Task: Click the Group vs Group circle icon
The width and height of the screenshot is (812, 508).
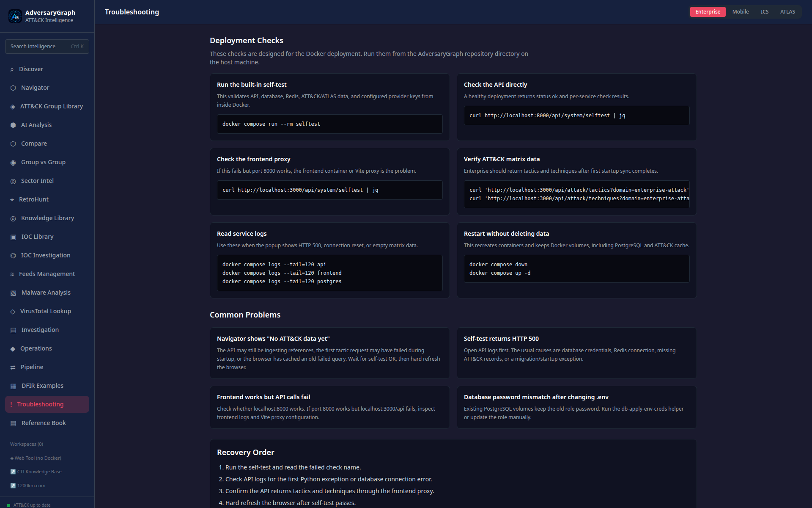Action: [x=13, y=163]
